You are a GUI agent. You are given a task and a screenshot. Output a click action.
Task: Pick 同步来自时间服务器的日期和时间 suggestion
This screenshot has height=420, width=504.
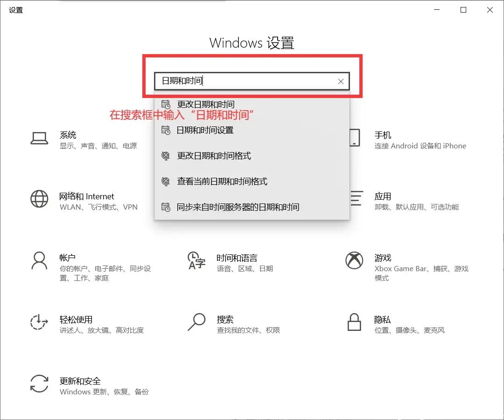tap(252, 207)
